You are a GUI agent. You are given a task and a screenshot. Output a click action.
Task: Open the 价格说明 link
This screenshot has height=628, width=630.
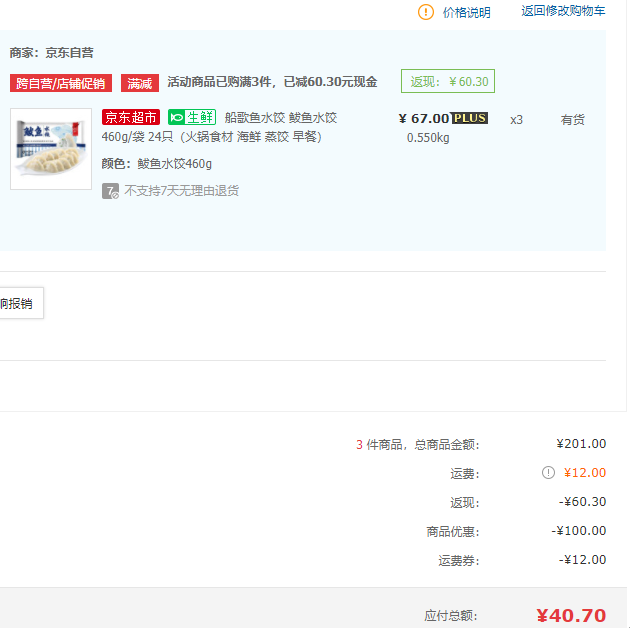(466, 12)
